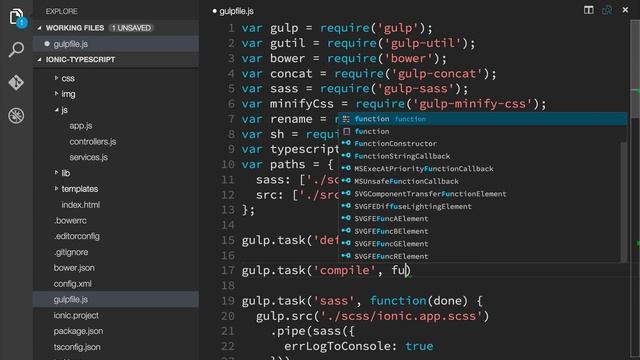Open the Explorer view icon
Viewport: 640px width, 360px height.
click(16, 17)
